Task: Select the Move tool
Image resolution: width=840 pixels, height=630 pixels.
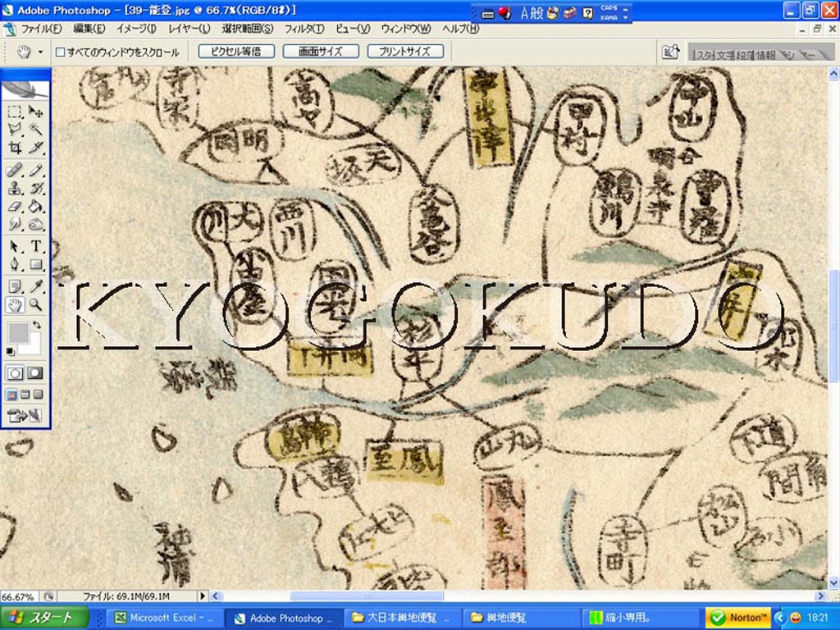Action: [35, 112]
